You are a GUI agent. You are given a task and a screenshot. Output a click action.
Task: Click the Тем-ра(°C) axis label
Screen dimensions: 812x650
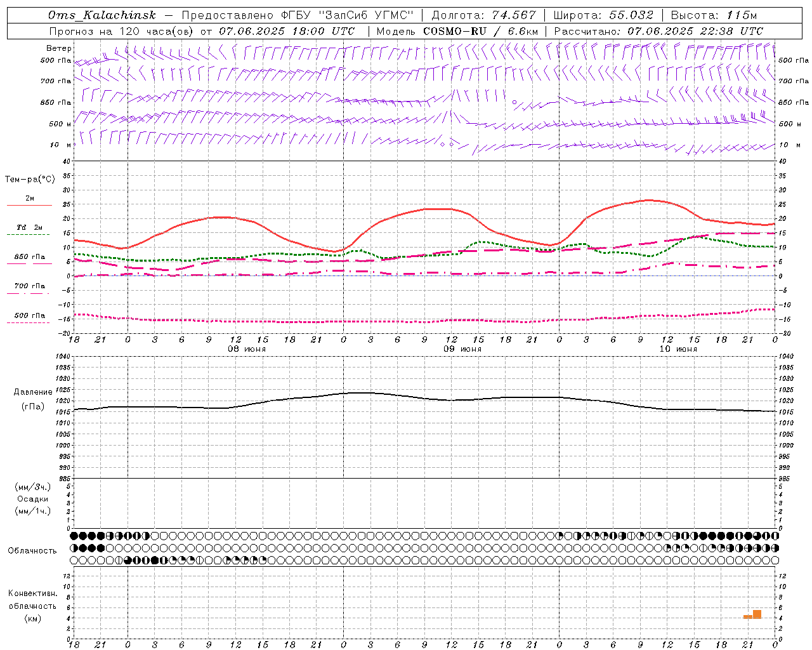(x=30, y=180)
